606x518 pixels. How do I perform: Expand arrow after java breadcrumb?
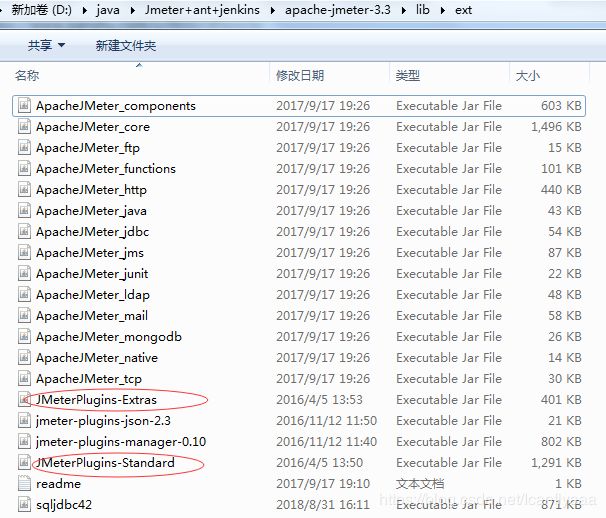133,10
